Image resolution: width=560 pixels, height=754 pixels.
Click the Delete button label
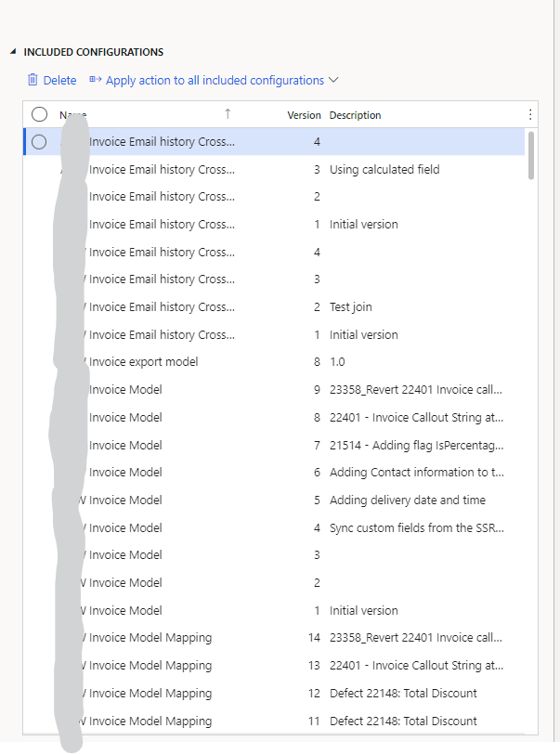click(59, 81)
